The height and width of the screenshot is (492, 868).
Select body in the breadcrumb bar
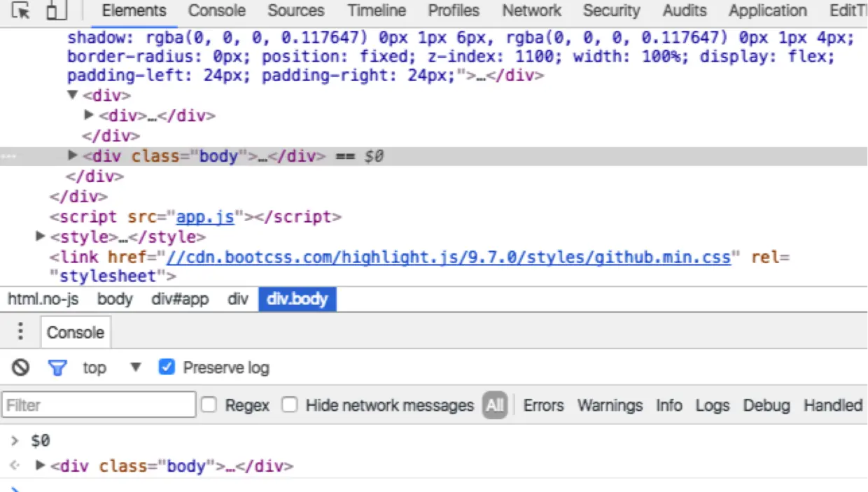(115, 300)
